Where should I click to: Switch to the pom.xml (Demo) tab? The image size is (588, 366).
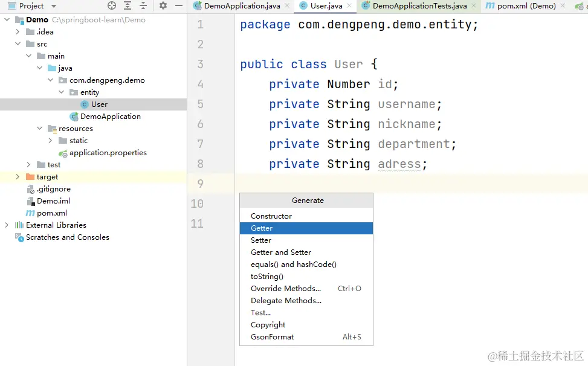(526, 5)
